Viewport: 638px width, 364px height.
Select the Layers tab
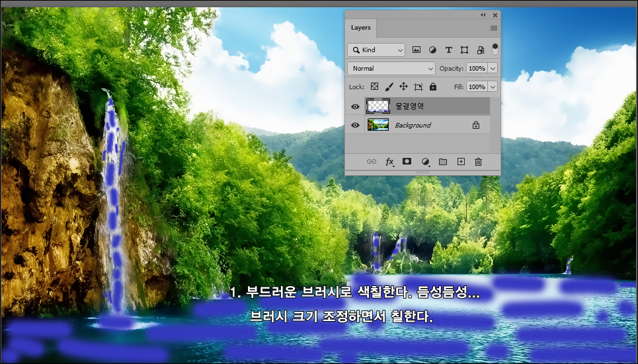click(360, 28)
